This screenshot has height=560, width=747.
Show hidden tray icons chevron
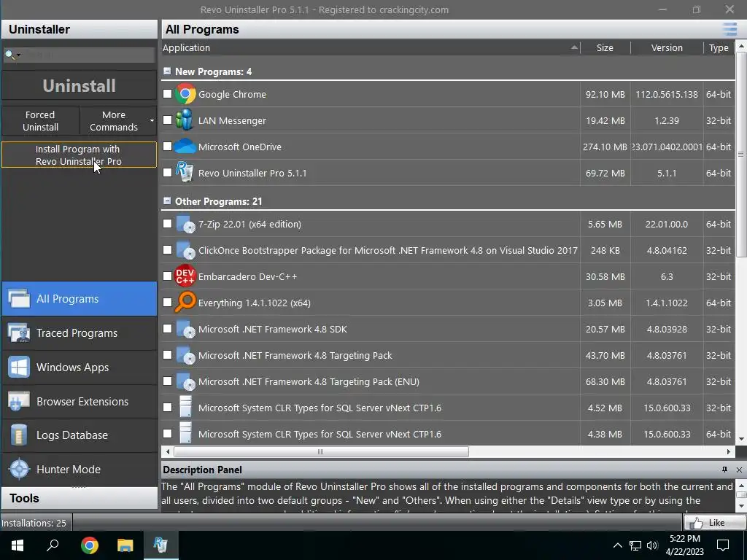click(x=617, y=545)
